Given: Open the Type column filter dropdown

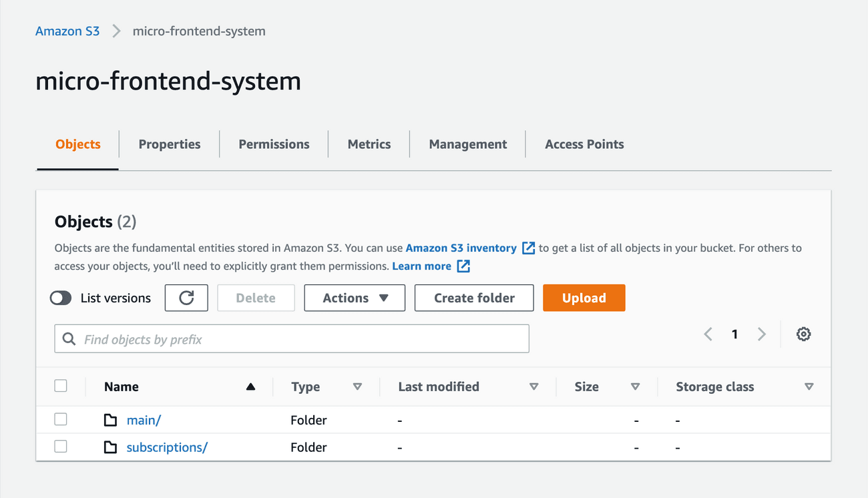Looking at the screenshot, I should click(x=358, y=387).
